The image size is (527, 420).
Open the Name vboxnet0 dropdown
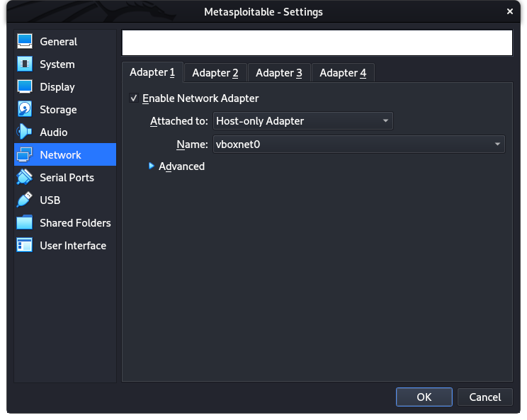pos(358,144)
